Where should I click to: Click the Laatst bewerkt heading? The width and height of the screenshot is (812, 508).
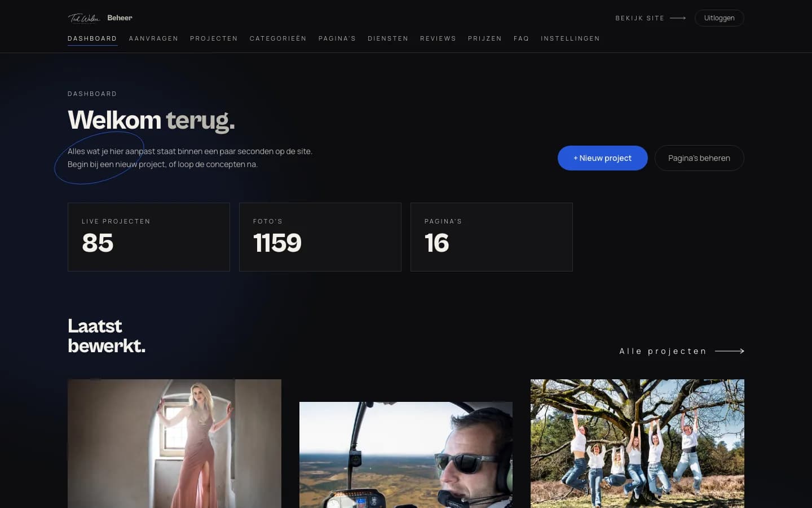tap(107, 336)
